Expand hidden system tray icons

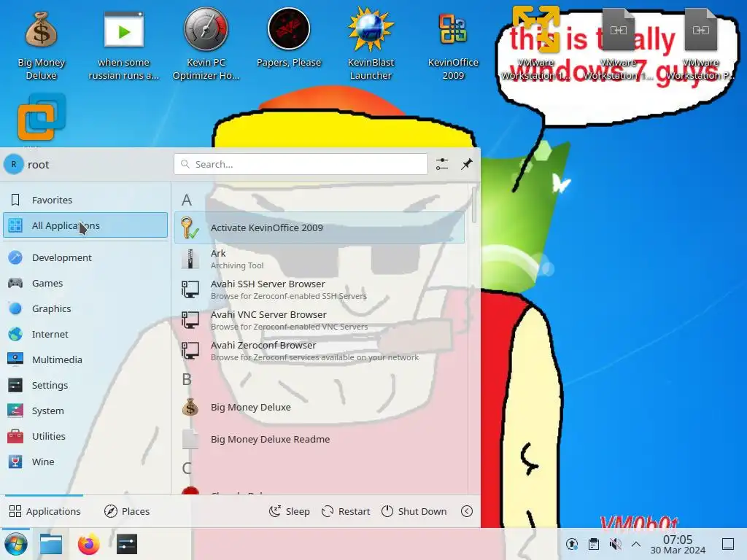636,544
